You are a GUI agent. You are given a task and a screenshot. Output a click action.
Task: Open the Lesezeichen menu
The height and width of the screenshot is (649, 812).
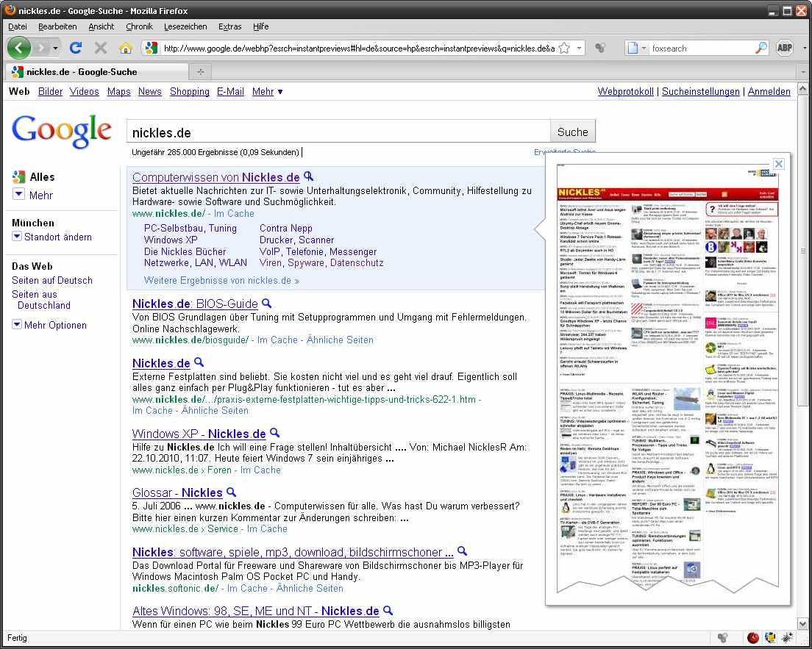tap(185, 26)
